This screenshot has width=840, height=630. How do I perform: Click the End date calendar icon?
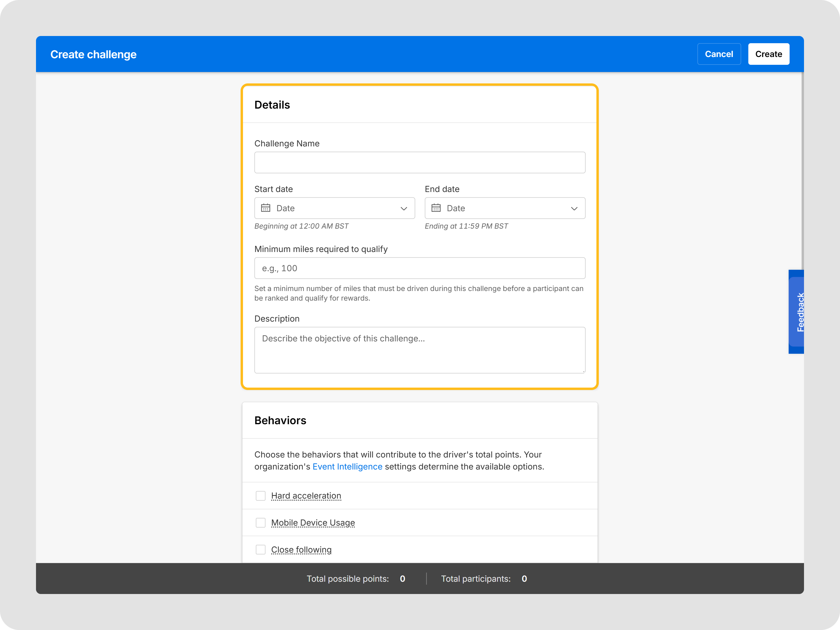436,208
